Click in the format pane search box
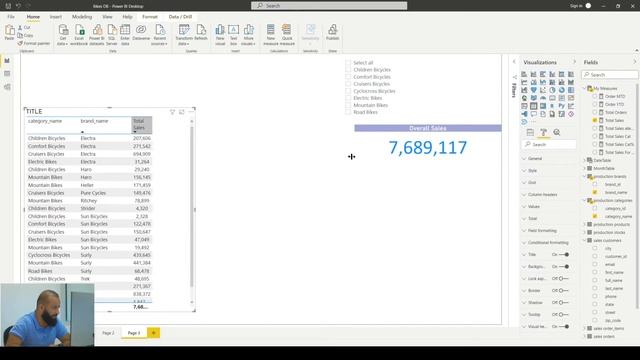This screenshot has height=360, width=640. (x=549, y=144)
